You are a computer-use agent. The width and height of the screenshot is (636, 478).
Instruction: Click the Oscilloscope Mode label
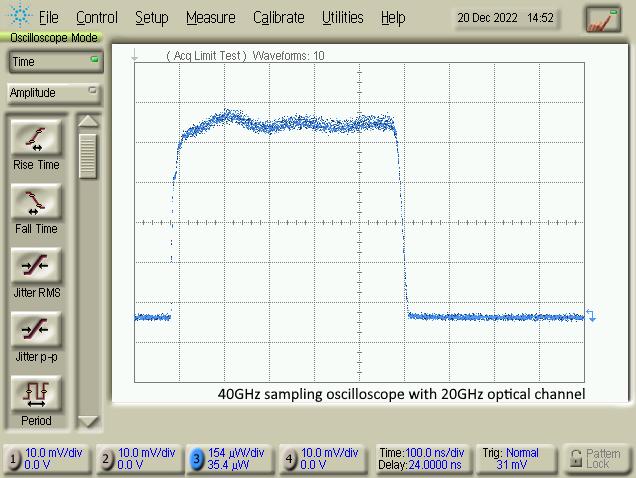54,38
